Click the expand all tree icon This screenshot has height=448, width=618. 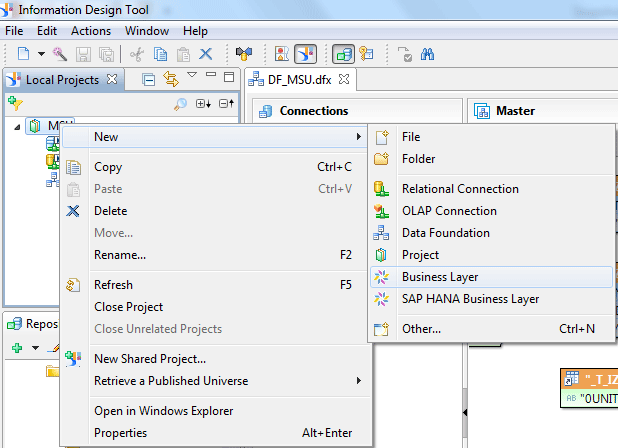click(x=203, y=104)
